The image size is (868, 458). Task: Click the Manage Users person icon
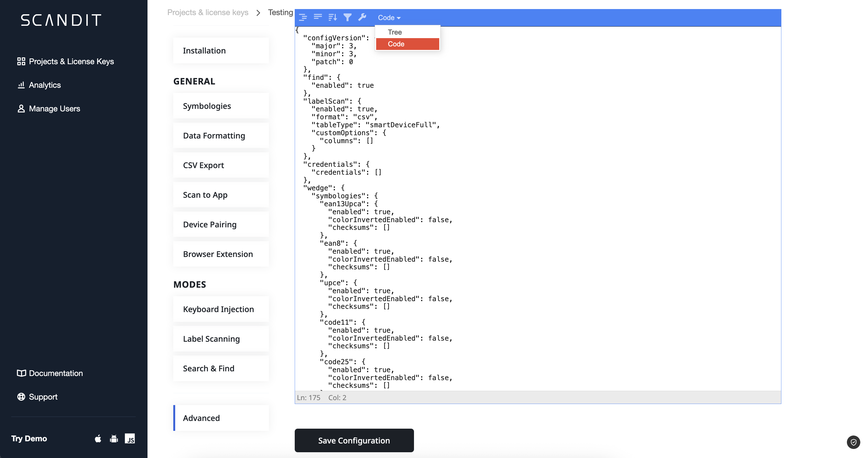(21, 109)
